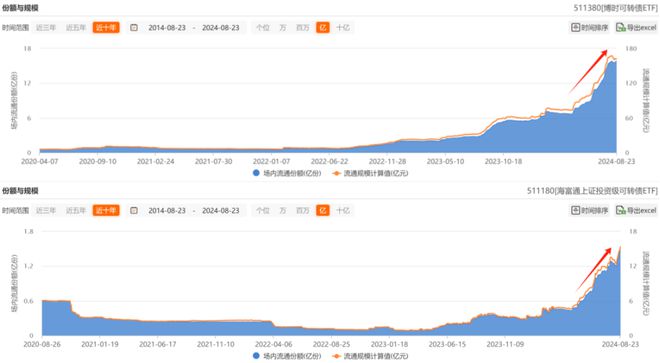Open start date picker in bottom chart
This screenshot has width=660, height=363.
167,211
